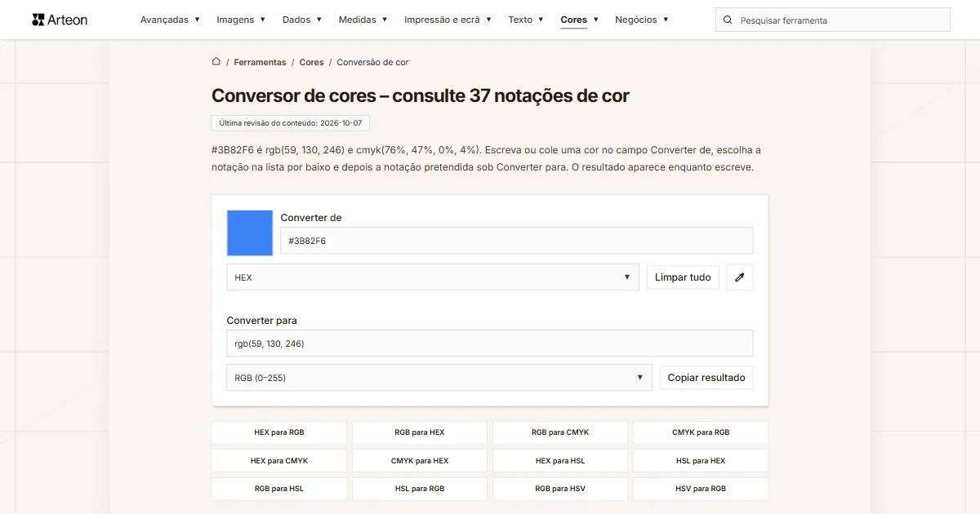980x514 pixels.
Task: Open the Avançadas menu
Action: click(x=170, y=20)
